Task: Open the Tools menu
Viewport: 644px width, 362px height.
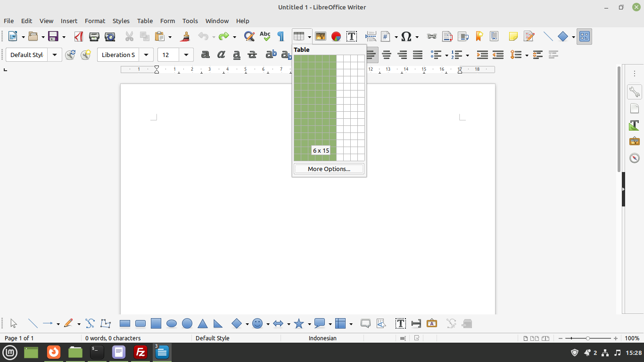Action: coord(190,21)
